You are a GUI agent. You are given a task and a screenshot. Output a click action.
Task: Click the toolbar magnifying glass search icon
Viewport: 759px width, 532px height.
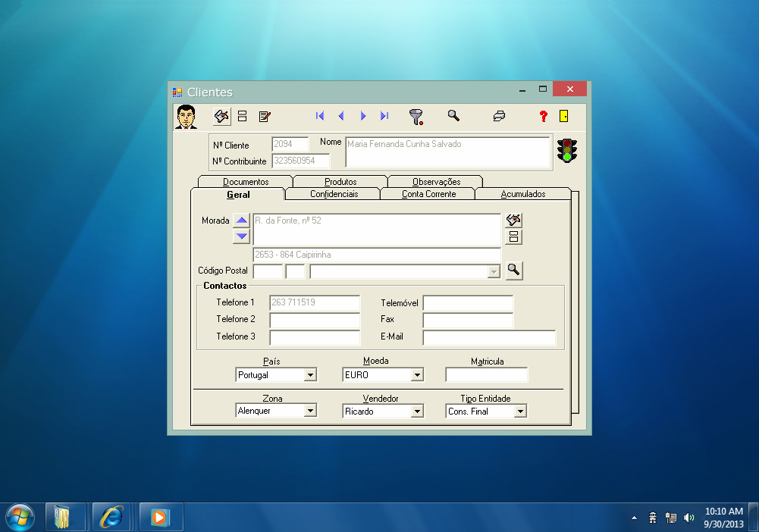[x=453, y=115]
